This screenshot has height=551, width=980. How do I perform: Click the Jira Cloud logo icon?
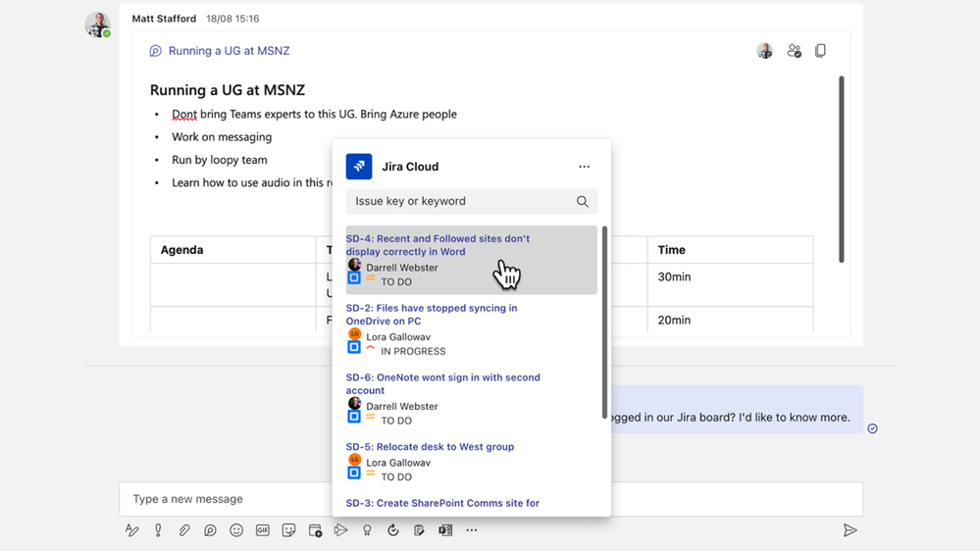pos(359,166)
